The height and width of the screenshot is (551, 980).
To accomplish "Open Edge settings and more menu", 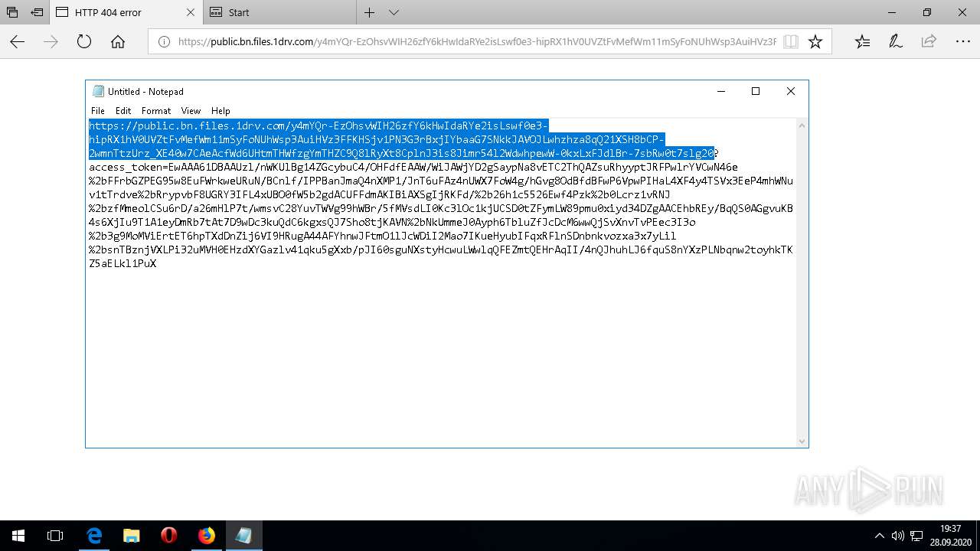I will [x=962, y=42].
